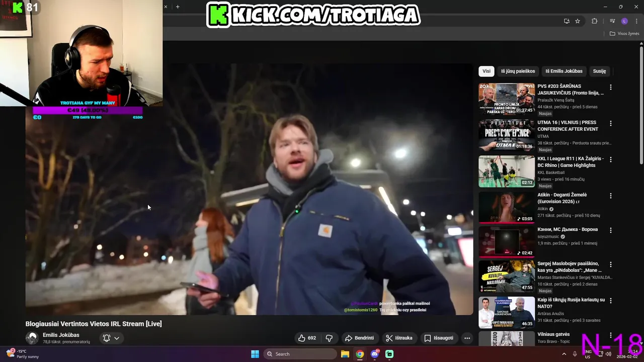The width and height of the screenshot is (644, 362).
Task: Open the weather widget showing -15°C
Action: 22,354
